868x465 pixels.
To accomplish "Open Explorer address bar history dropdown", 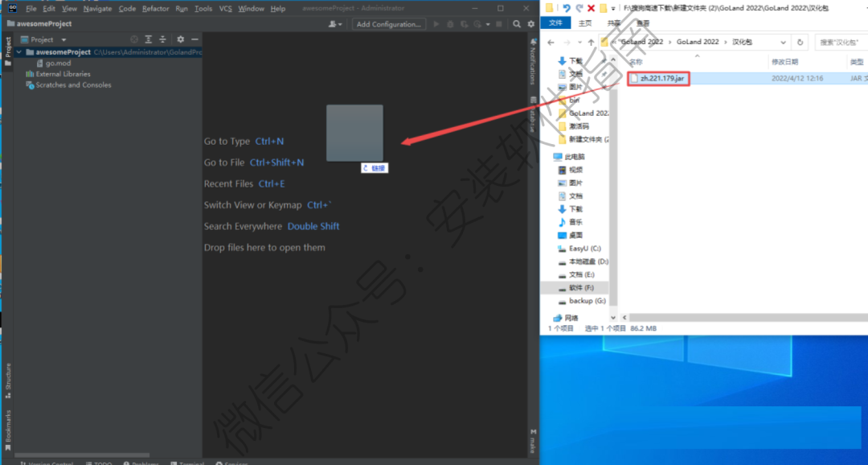I will click(783, 42).
